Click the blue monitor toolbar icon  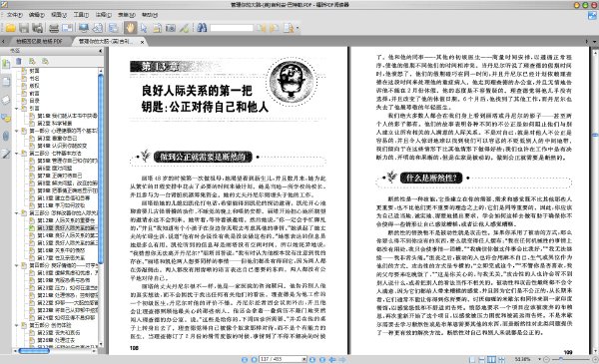click(x=84, y=28)
